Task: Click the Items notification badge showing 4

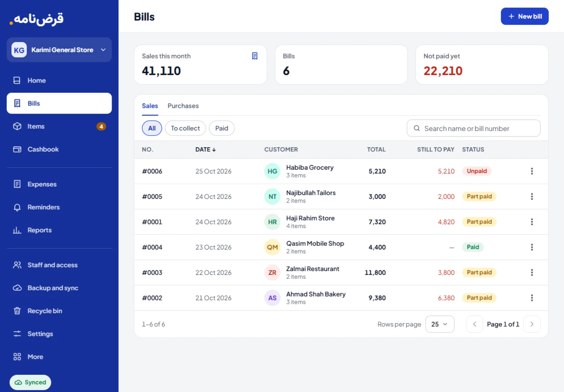Action: (101, 127)
